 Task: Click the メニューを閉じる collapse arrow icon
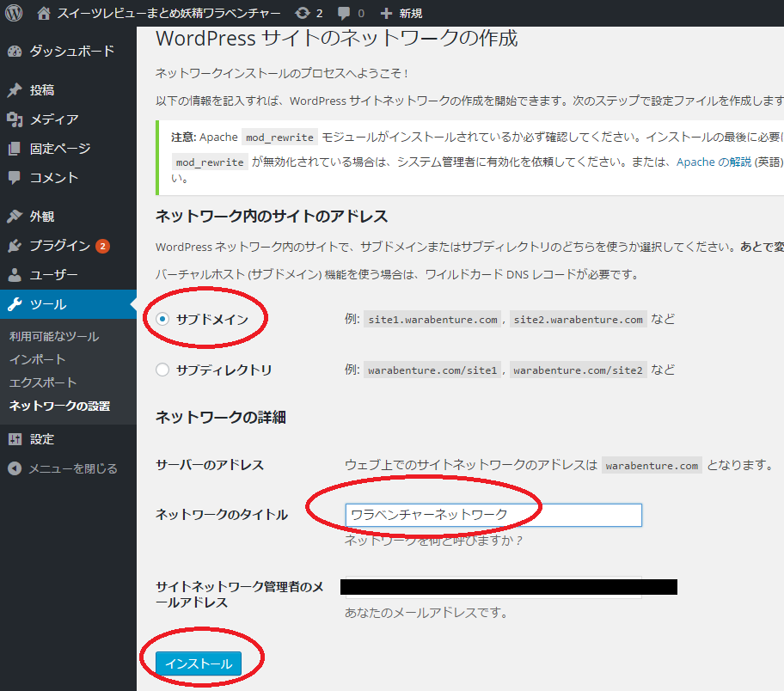pyautogui.click(x=15, y=468)
